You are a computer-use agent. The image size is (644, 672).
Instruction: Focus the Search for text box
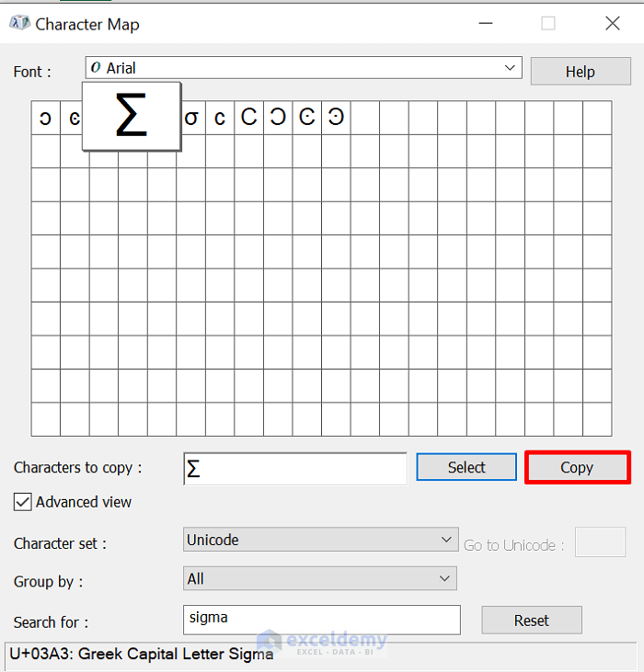[322, 620]
